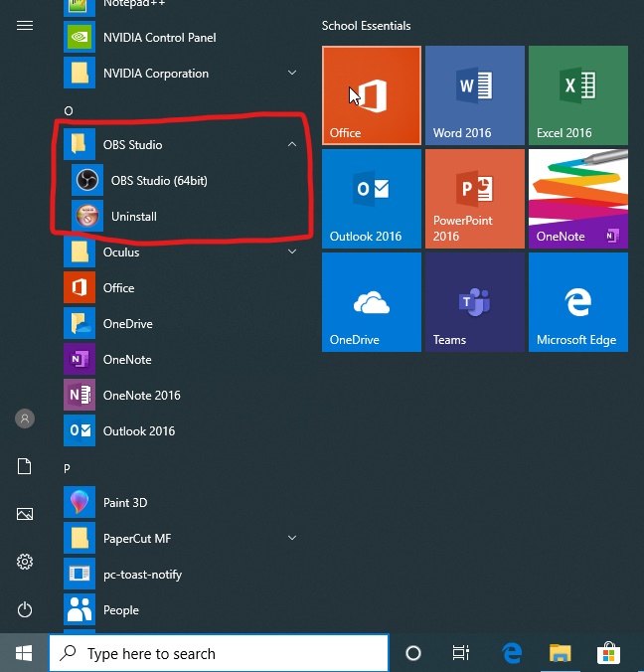644x672 pixels.
Task: Open the OneNote app list icon
Action: tap(80, 359)
